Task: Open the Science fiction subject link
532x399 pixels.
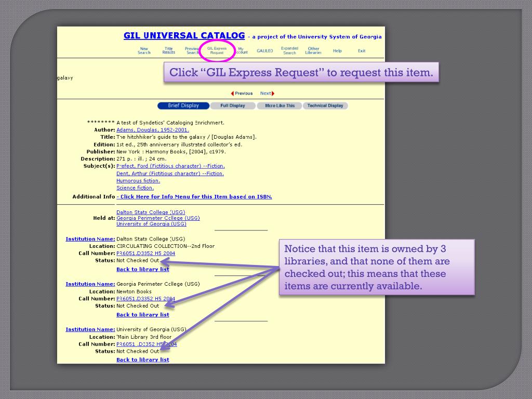Action: click(x=135, y=188)
